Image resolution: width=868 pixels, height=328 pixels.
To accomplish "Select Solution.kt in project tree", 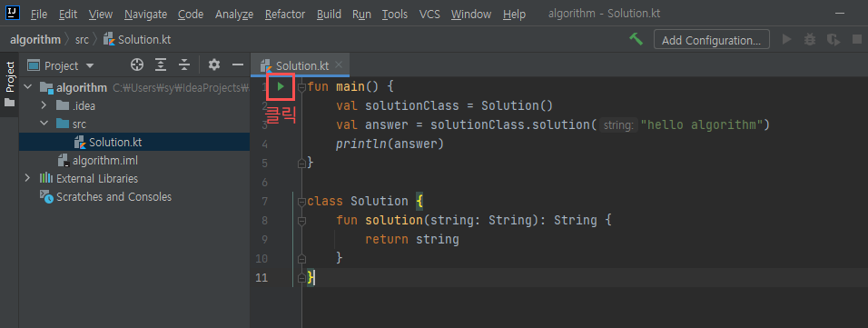I will click(134, 143).
